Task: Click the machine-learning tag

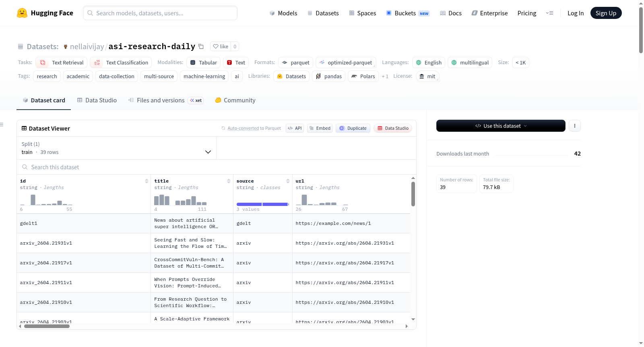Action: (x=204, y=76)
